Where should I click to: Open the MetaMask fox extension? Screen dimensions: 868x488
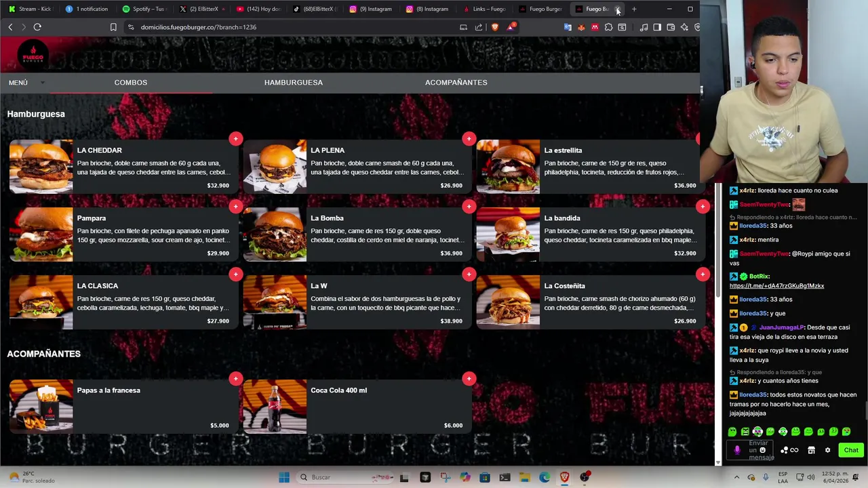click(581, 27)
